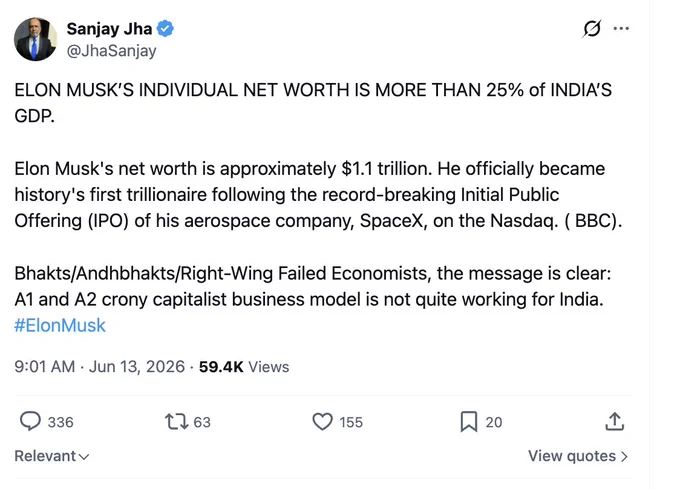This screenshot has width=680, height=489.
Task: Click chevron beside Relevant
Action: [x=84, y=457]
